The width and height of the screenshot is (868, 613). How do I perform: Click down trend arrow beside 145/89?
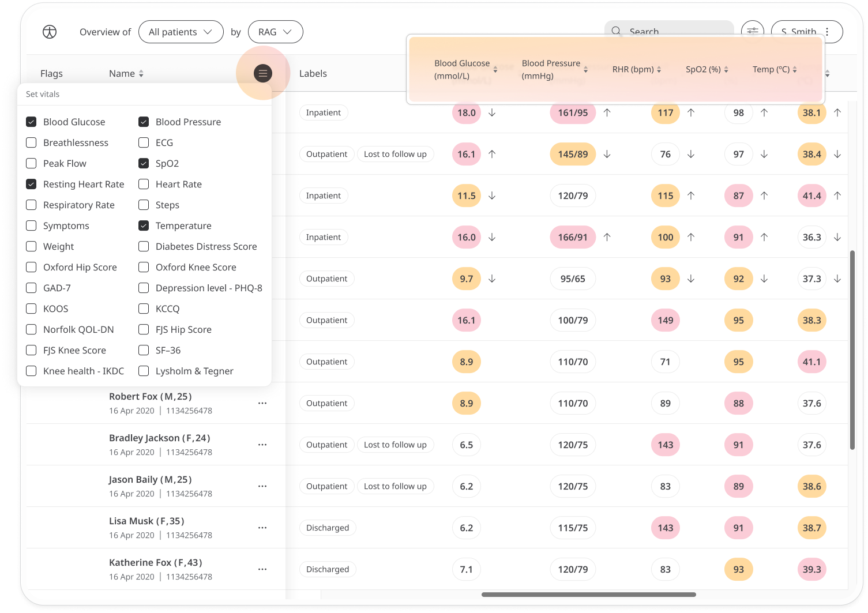[607, 154]
